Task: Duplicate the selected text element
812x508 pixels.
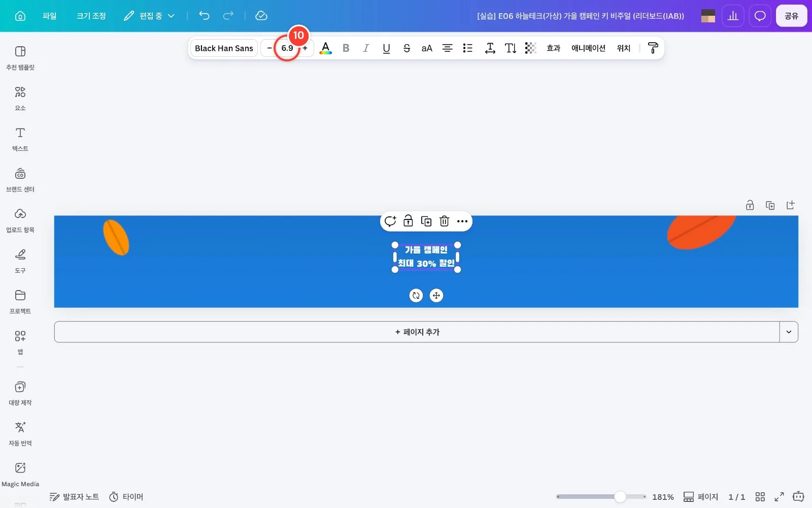Action: pos(426,221)
